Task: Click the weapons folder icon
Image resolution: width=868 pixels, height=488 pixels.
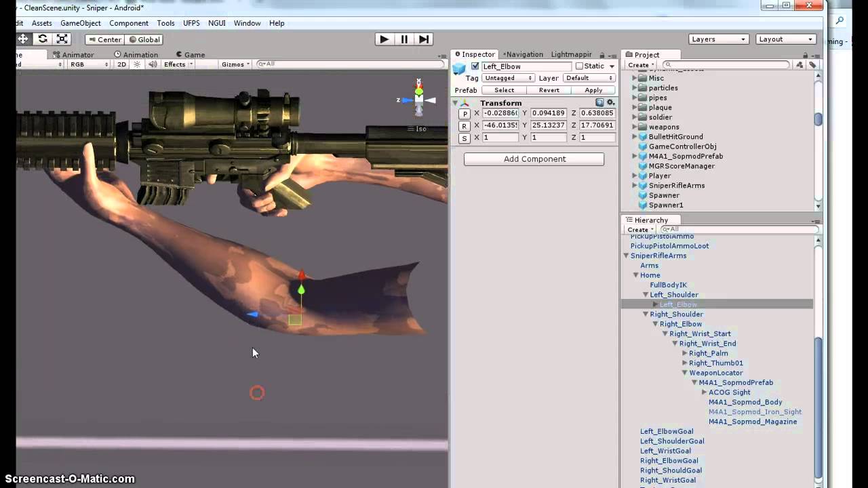Action: coord(643,127)
